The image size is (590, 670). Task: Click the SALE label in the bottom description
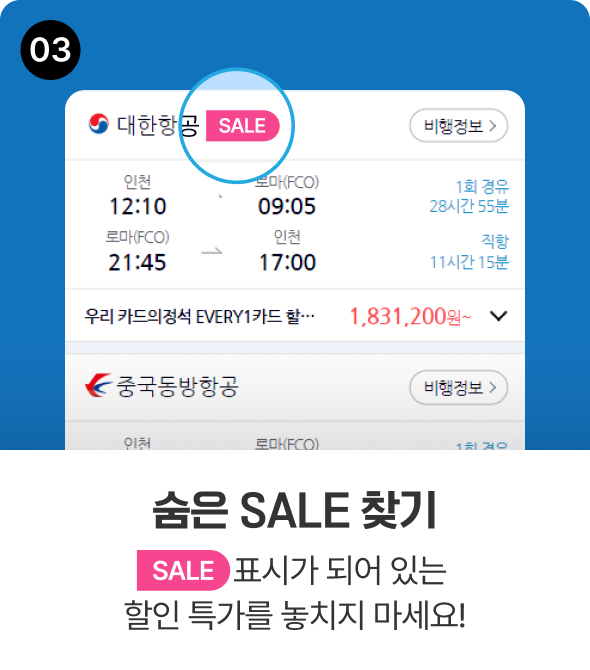coord(183,570)
